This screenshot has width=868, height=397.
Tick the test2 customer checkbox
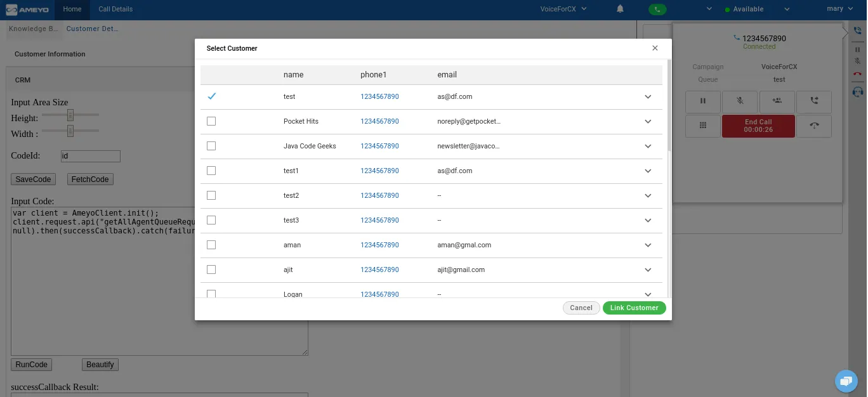click(x=211, y=195)
